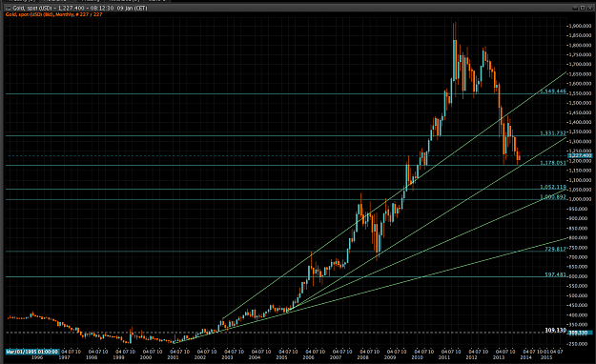Click the blue 309.330 tag on the price axis
The width and height of the screenshot is (596, 364).
[x=580, y=333]
